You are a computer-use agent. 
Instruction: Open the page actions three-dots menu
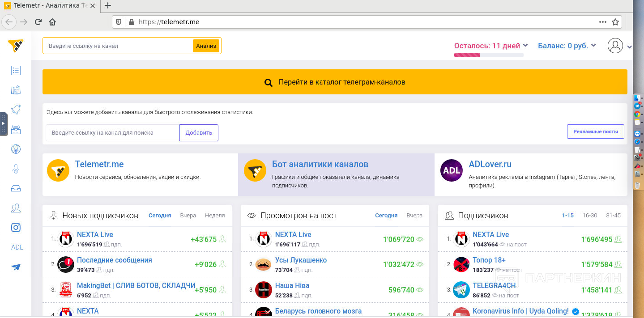(603, 22)
